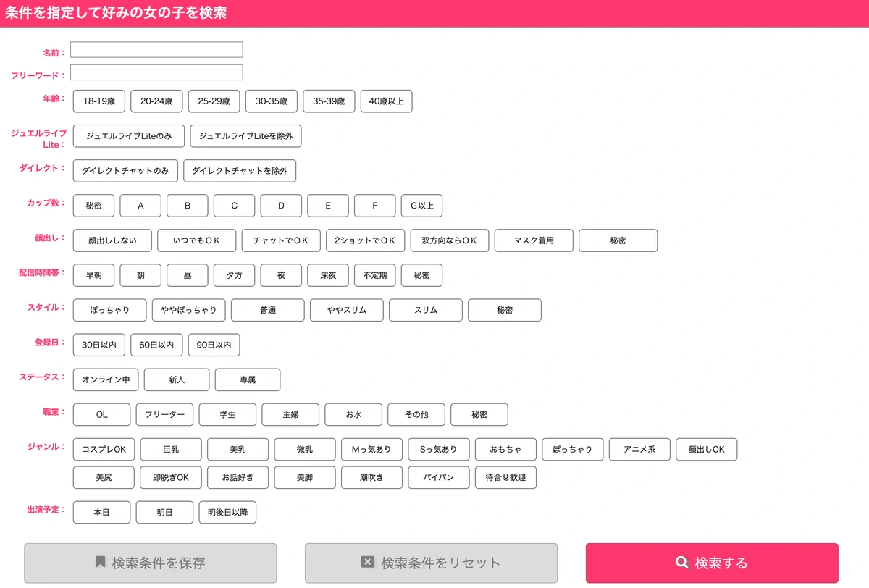This screenshot has height=588, width=869.
Task: Select フリーター occupation
Action: 165,414
